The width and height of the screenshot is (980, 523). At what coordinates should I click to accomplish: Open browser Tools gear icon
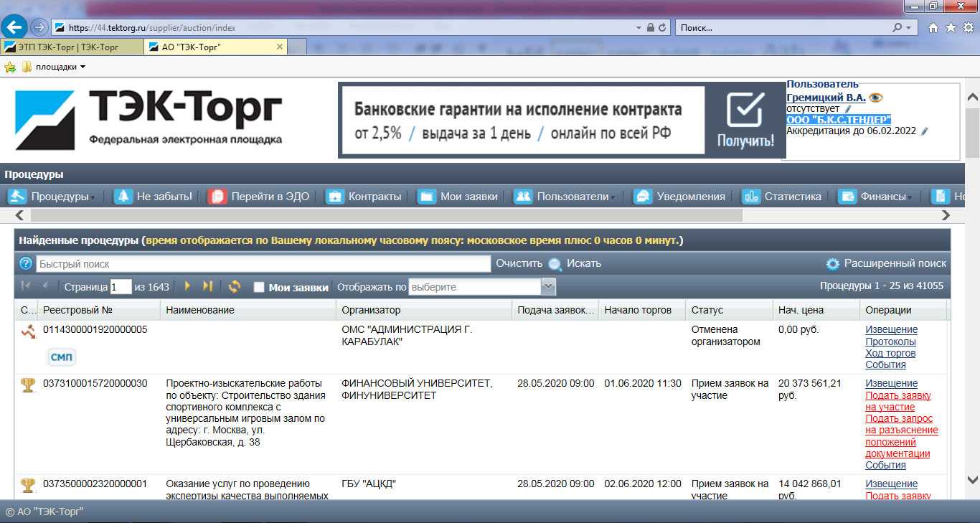[969, 28]
